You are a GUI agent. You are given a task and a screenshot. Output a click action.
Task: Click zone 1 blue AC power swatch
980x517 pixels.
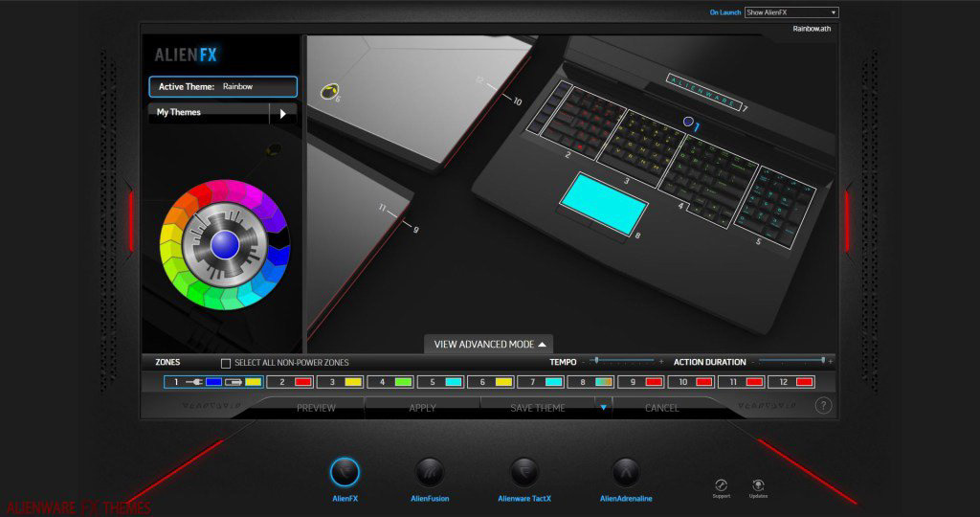pyautogui.click(x=213, y=382)
